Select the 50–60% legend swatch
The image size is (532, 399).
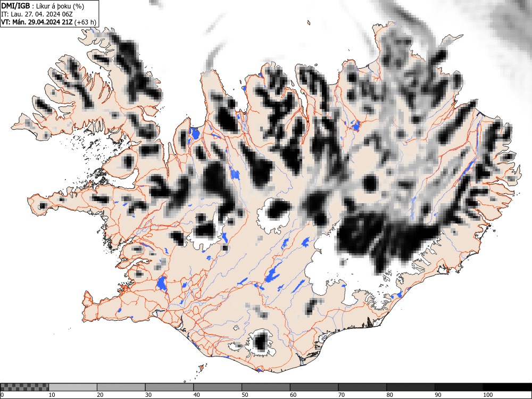(265, 387)
